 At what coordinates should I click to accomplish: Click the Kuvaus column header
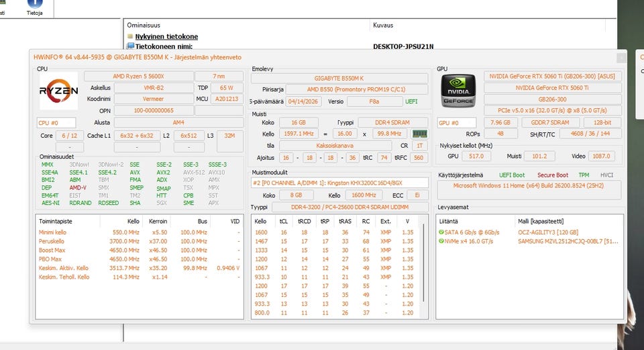383,25
